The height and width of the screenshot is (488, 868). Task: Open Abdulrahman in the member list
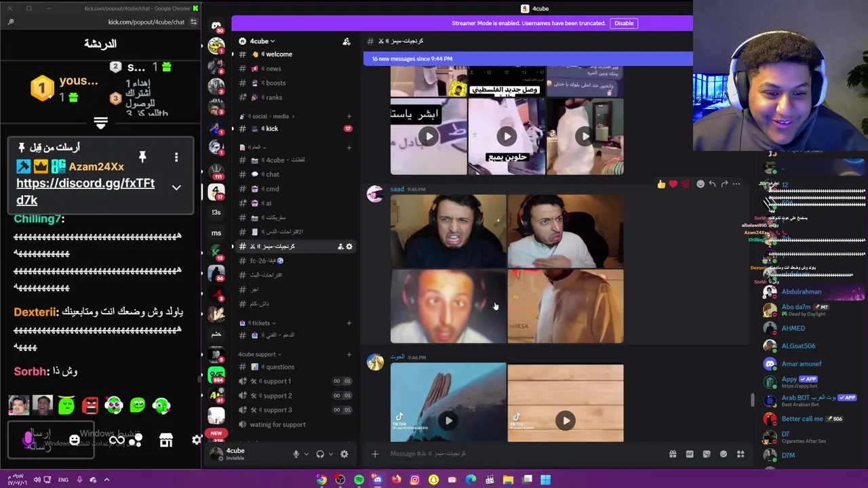pos(801,292)
